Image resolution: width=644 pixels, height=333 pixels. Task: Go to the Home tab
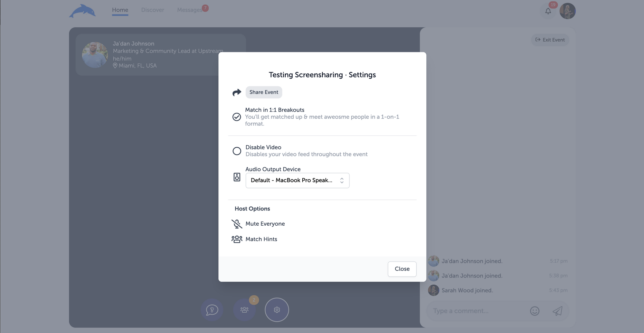tap(120, 10)
